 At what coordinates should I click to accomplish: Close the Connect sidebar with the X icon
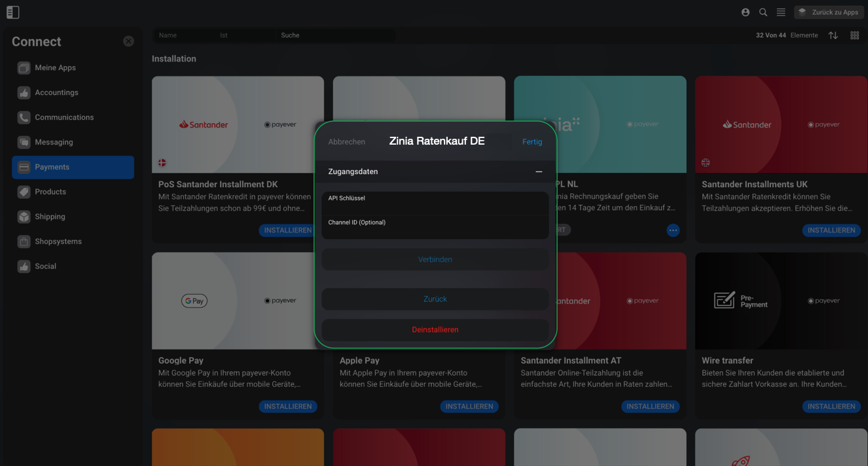128,41
